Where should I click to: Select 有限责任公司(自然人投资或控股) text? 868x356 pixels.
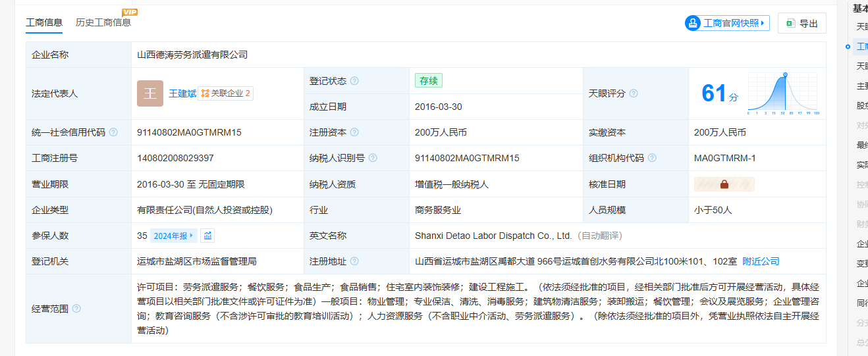(205, 210)
